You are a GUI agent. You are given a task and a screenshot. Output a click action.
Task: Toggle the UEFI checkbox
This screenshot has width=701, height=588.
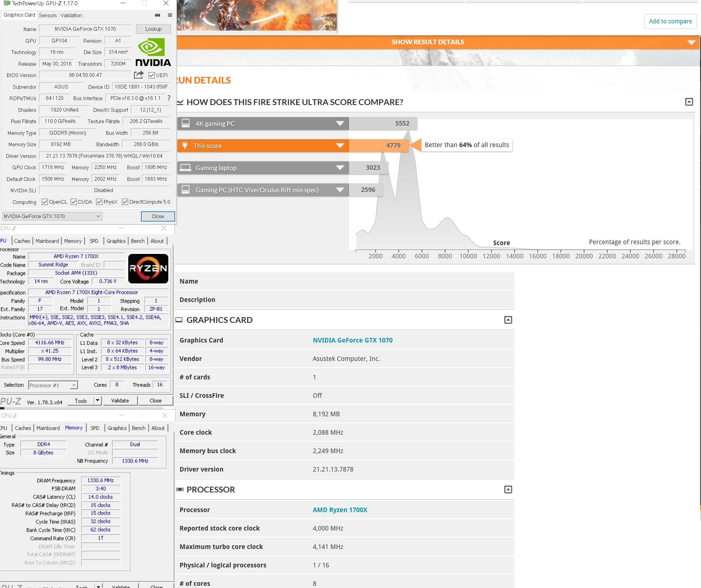tap(151, 75)
